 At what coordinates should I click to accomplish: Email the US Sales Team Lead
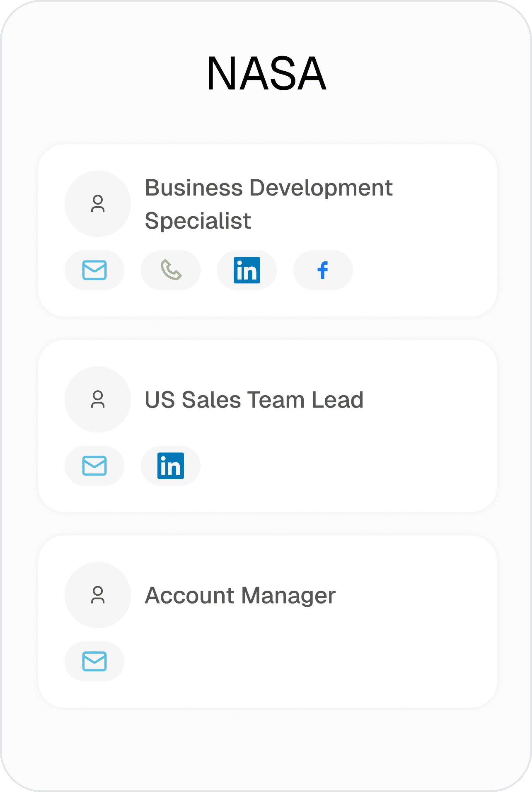pos(94,466)
